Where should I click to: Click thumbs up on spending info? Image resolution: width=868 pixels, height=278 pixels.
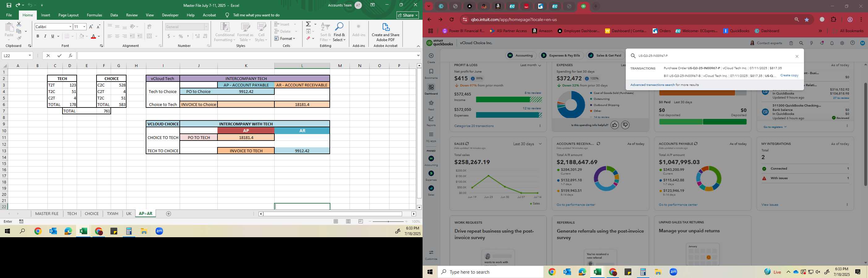tap(615, 125)
